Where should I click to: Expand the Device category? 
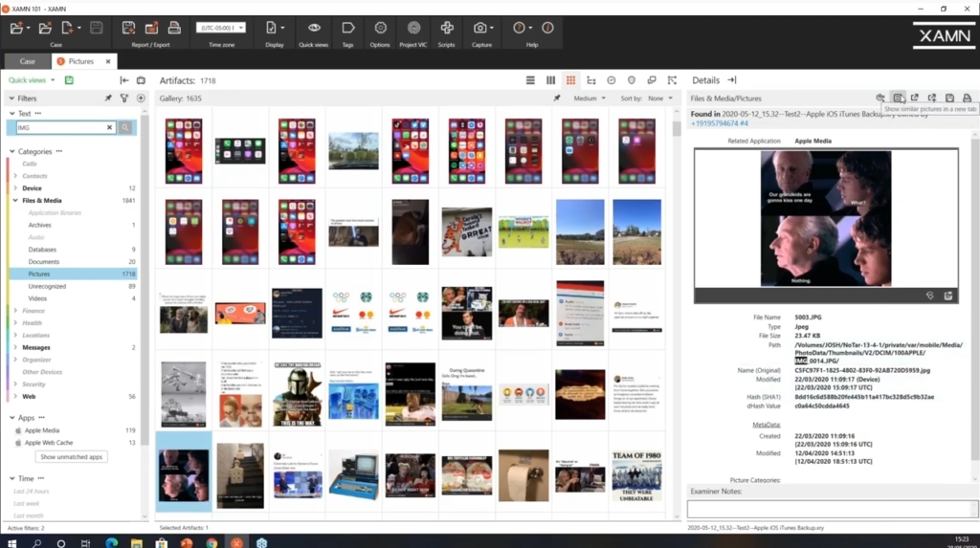tap(15, 188)
